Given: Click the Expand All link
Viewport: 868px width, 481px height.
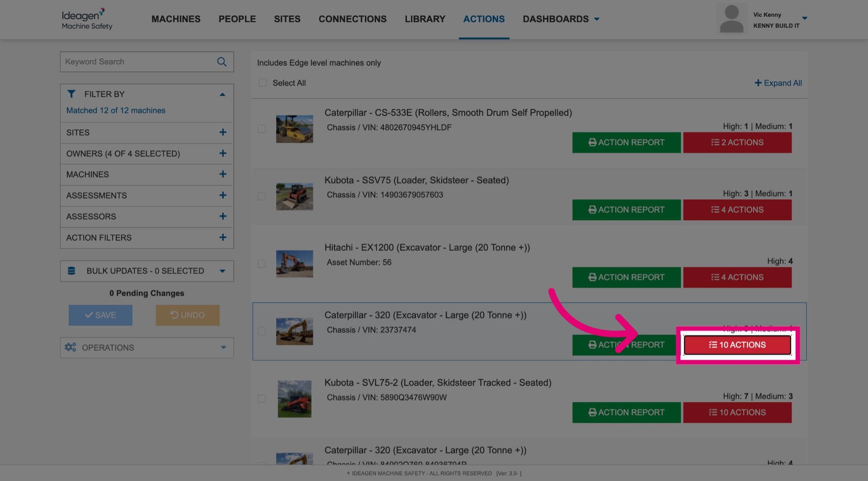Looking at the screenshot, I should point(778,83).
